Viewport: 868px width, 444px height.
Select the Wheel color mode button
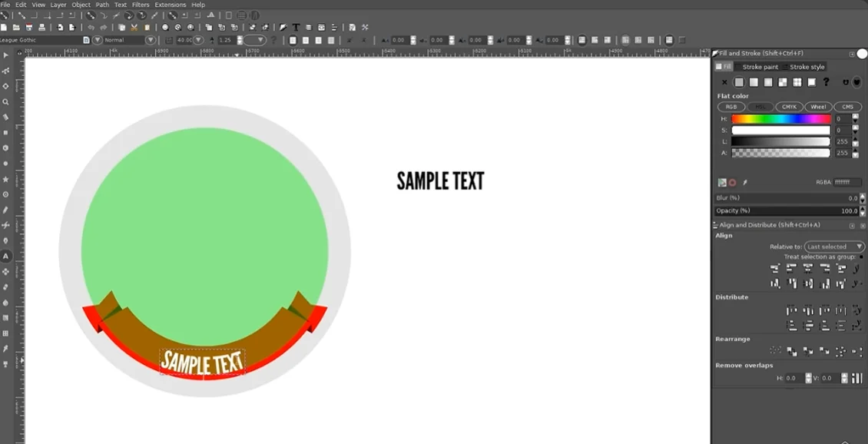pos(818,107)
